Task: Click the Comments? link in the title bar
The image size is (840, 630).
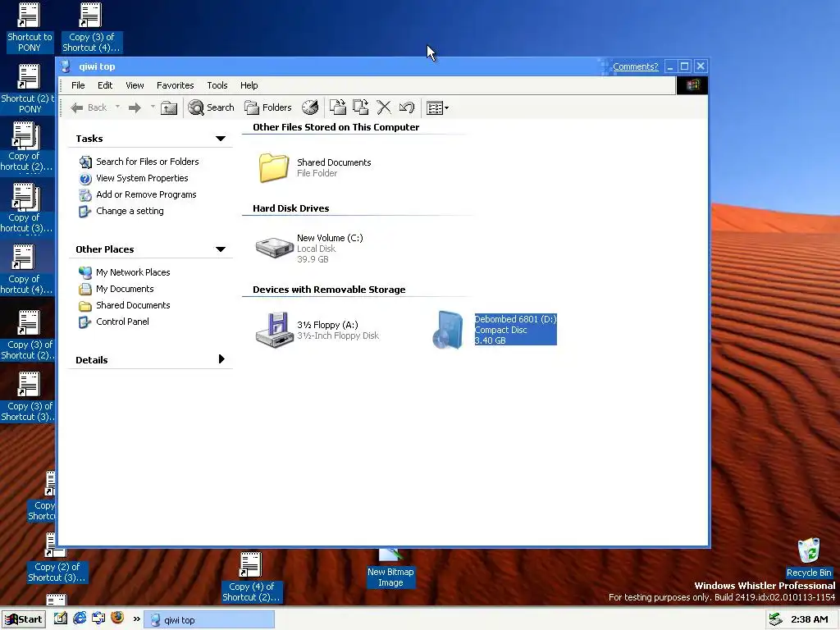Action: [636, 66]
